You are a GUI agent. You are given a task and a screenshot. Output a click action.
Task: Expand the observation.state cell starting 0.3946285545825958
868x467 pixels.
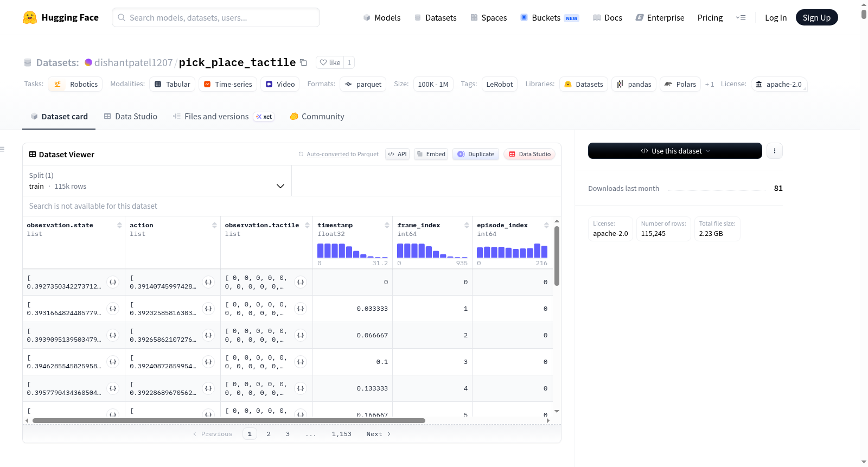coord(113,362)
